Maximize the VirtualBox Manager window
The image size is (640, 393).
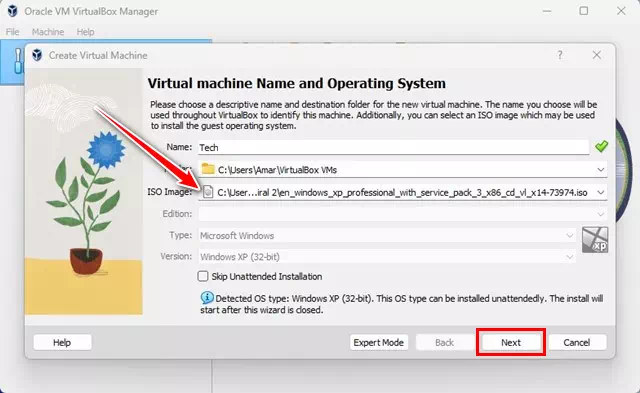point(584,11)
